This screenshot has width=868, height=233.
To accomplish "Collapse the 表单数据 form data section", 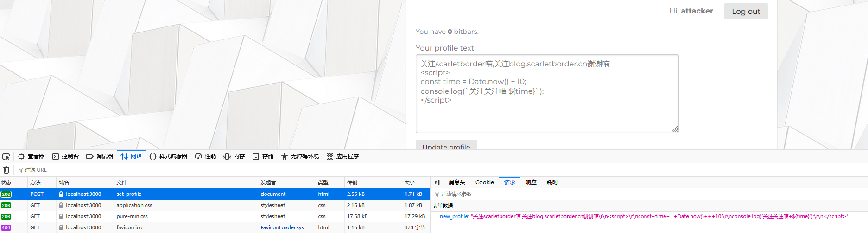I will click(x=443, y=206).
